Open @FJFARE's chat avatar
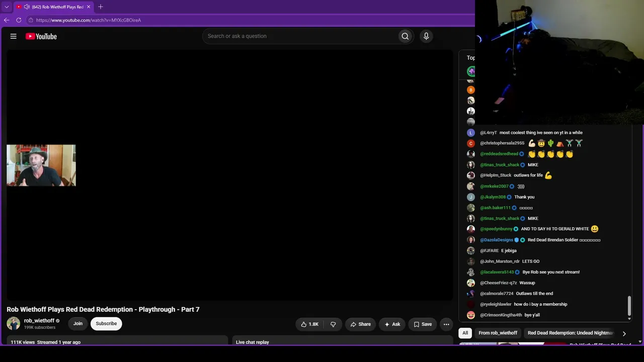 (x=471, y=250)
